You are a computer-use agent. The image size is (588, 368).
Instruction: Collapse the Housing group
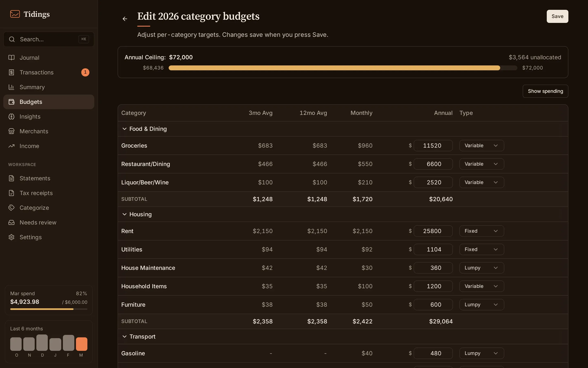[x=124, y=214]
